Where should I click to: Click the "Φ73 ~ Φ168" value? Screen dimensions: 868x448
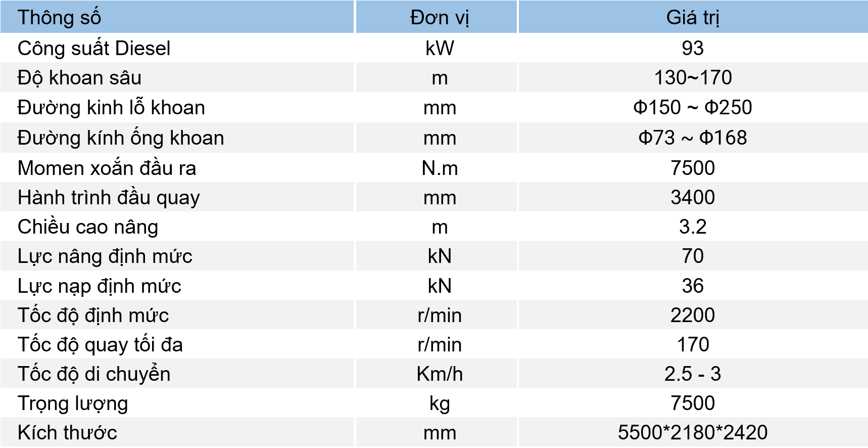coord(692,138)
